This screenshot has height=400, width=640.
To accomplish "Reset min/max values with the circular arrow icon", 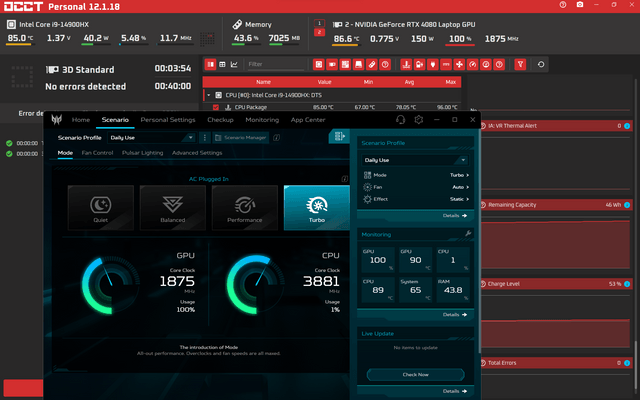I will tap(541, 64).
